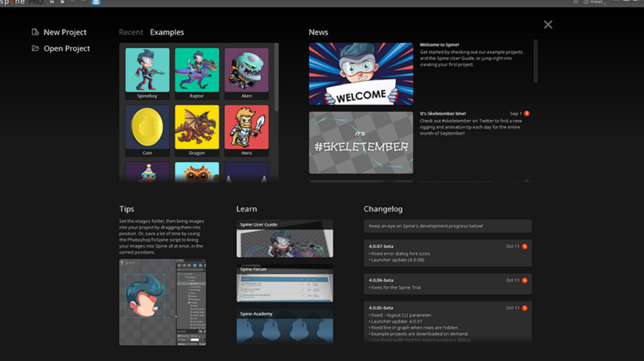Click 'Keep an eye on Spine's development progress' banner

(x=448, y=226)
